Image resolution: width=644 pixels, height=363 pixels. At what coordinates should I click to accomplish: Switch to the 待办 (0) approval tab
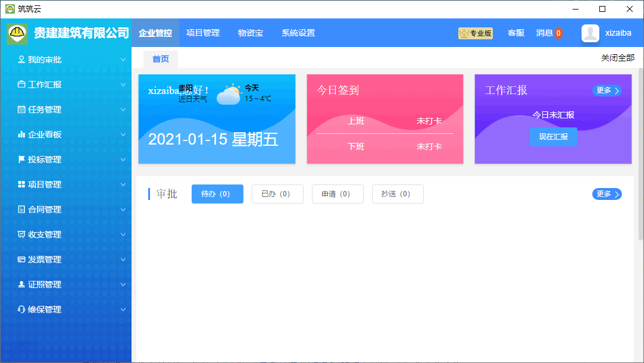coord(217,194)
